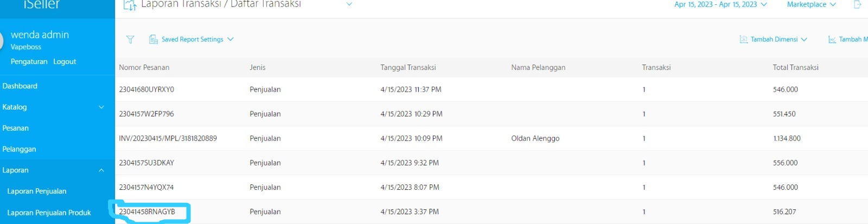Open Pelanggan in the sidebar
Image resolution: width=868 pixels, height=224 pixels.
click(19, 149)
